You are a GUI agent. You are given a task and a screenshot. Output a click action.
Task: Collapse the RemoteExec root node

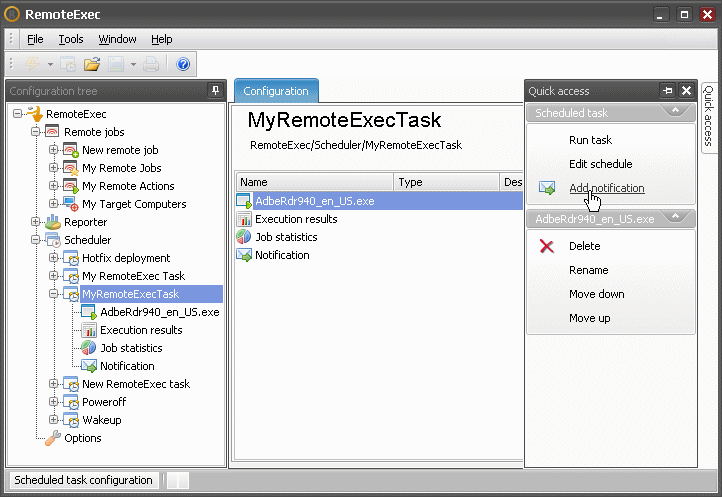[17, 113]
